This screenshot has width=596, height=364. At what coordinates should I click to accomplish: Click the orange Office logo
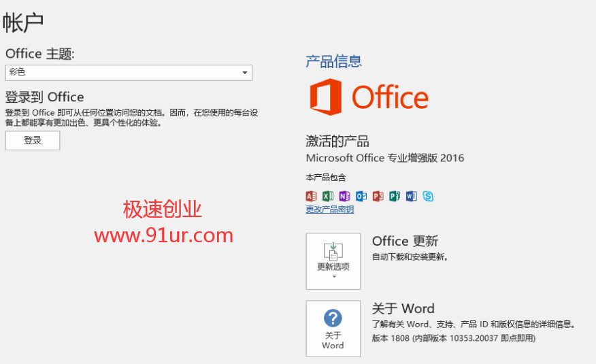[369, 97]
